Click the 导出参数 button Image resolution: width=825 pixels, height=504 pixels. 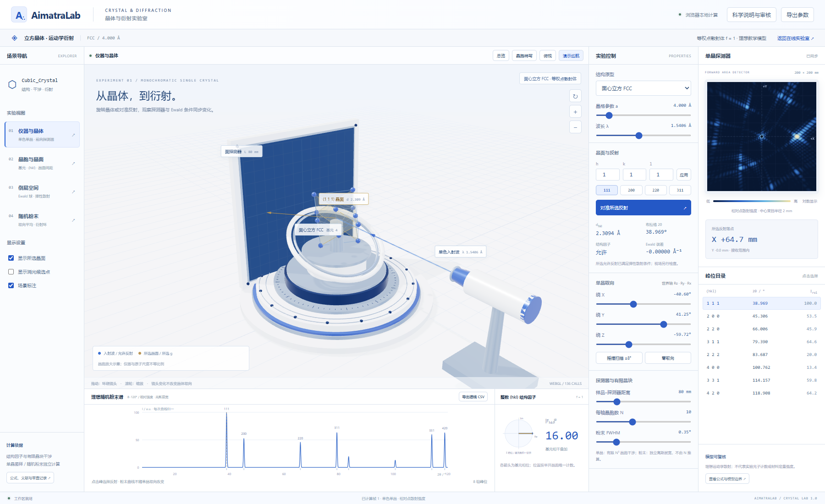(797, 15)
